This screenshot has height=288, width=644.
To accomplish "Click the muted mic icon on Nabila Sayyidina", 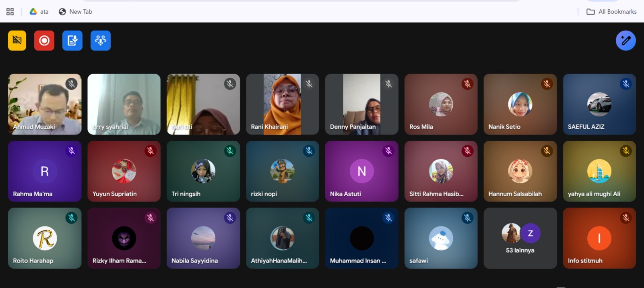I will click(230, 218).
